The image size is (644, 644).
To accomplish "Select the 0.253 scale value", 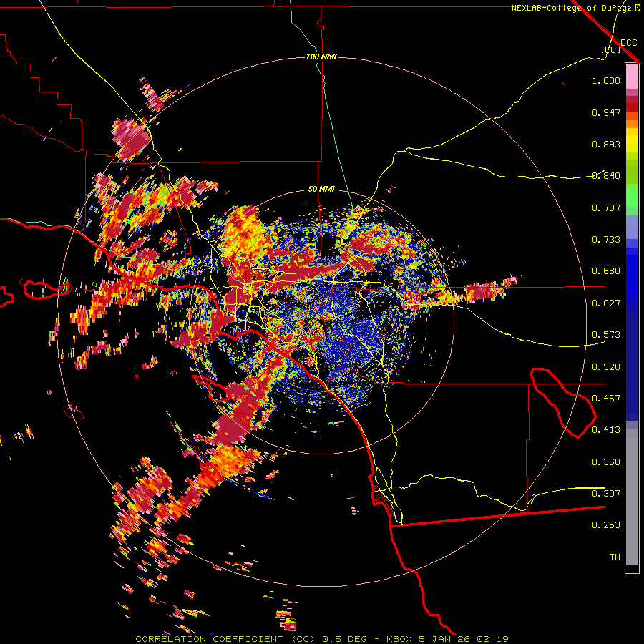I will click(x=606, y=525).
